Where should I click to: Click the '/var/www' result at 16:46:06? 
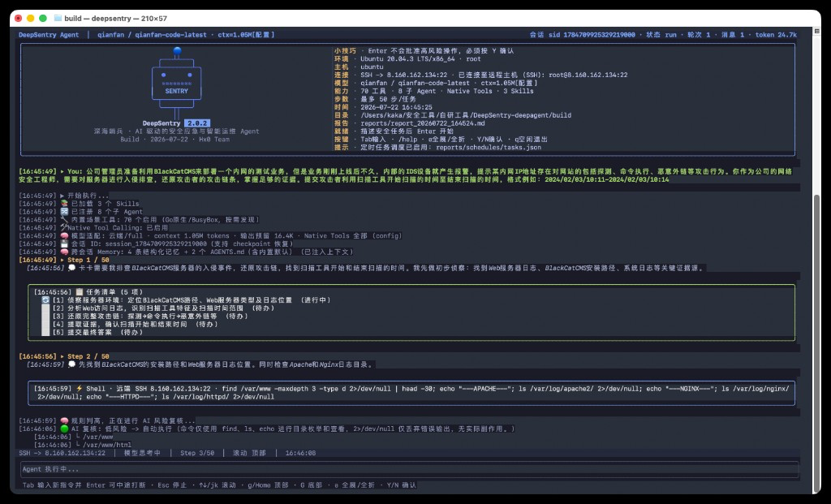[x=98, y=437]
